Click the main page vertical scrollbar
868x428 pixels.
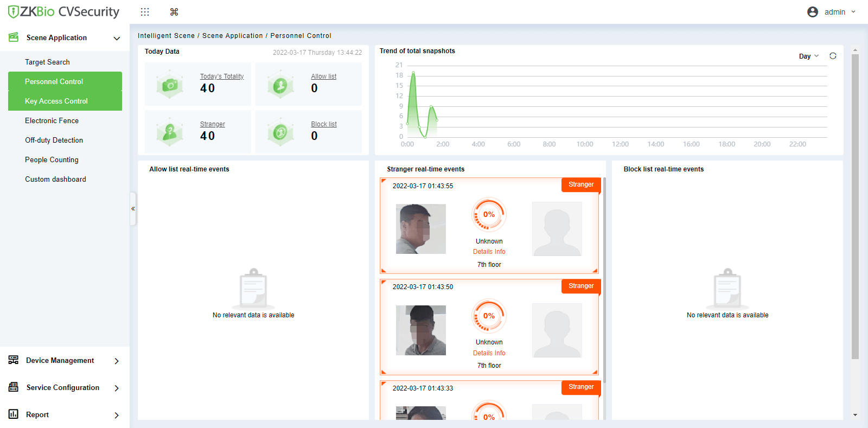pos(855,206)
